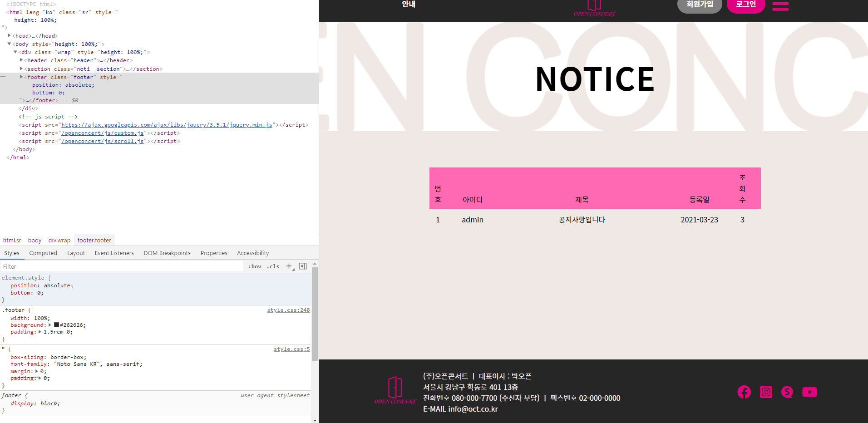Switch to the Properties tab
868x423 pixels.
[x=214, y=253]
